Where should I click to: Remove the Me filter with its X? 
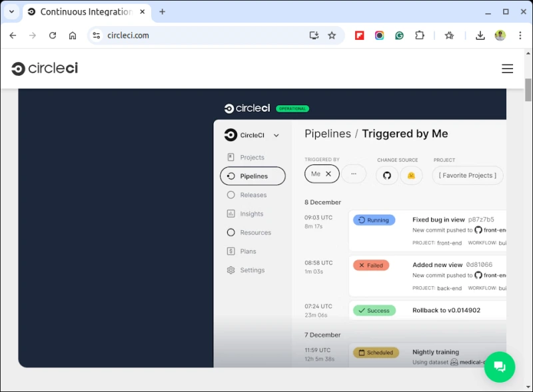(x=328, y=174)
